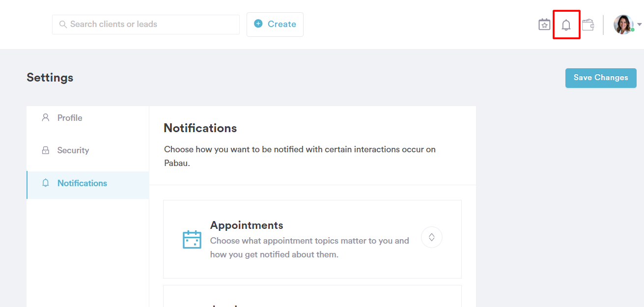Viewport: 644px width, 307px height.
Task: Click the person icon beside Profile
Action: pos(46,117)
